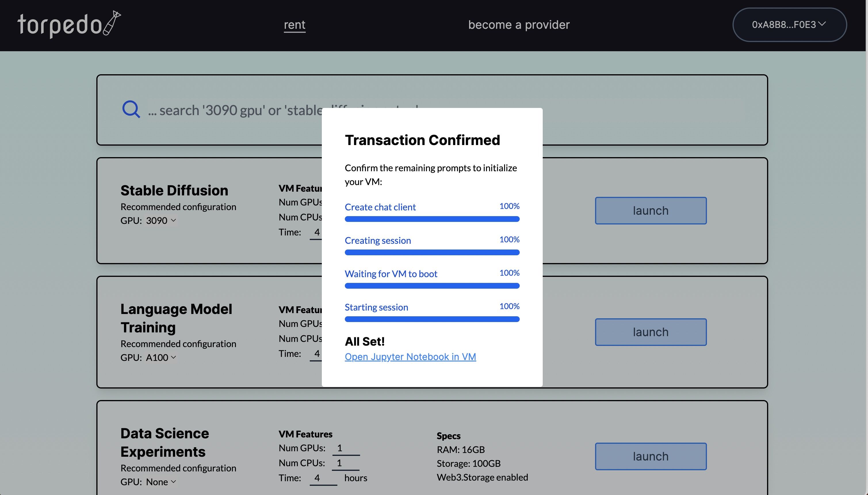Go to become a provider page

point(519,25)
